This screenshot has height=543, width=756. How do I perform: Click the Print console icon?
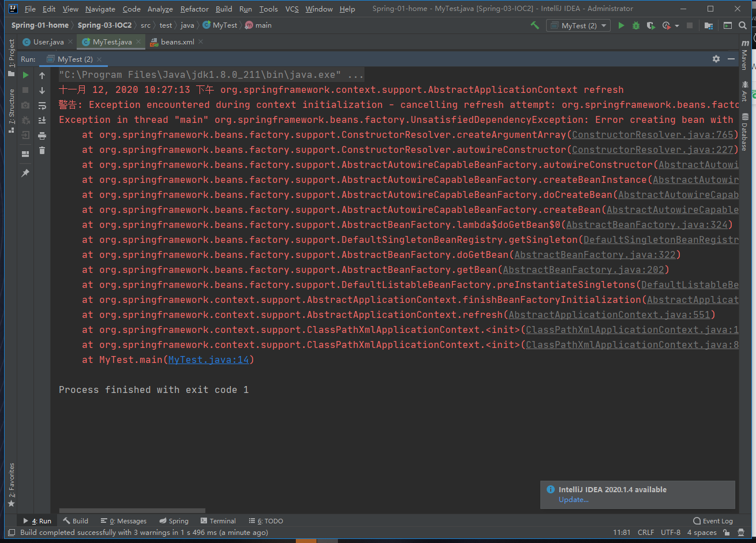42,135
